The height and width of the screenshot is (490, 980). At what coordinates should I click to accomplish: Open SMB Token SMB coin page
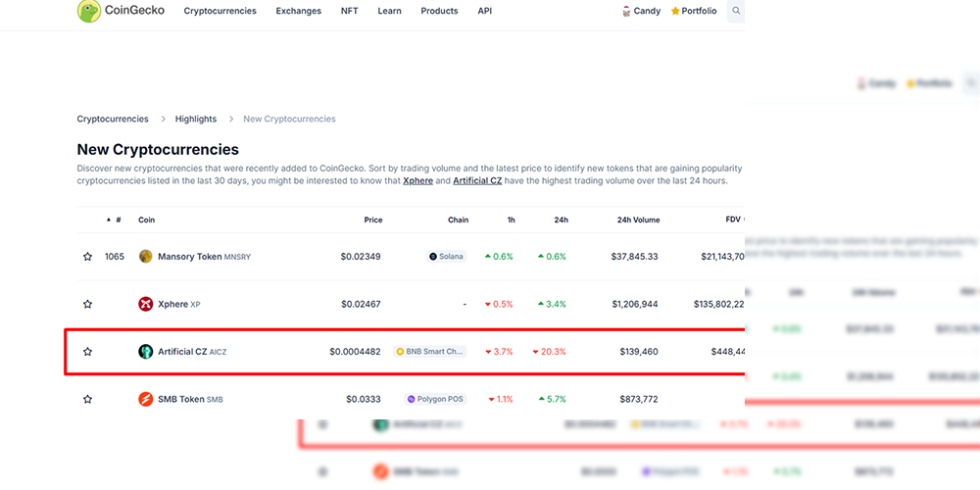pos(191,400)
